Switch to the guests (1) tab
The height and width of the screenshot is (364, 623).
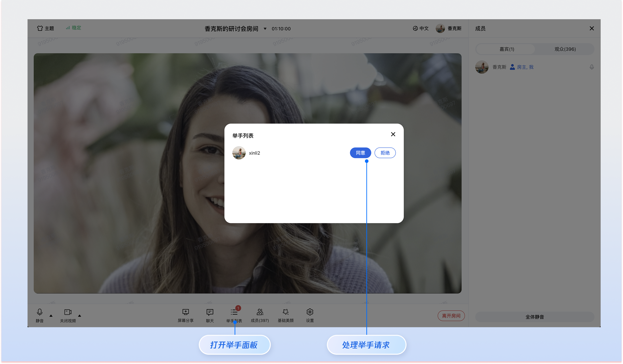point(507,49)
